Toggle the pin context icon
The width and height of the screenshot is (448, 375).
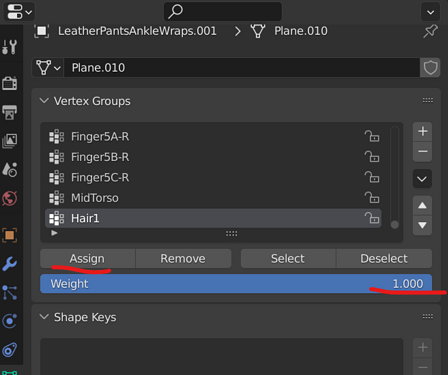point(430,31)
